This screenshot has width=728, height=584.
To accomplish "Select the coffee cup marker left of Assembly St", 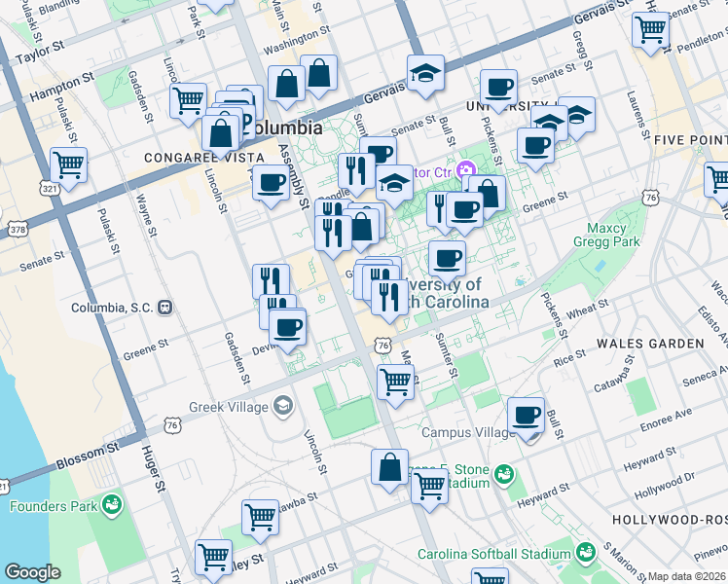I will 272,182.
